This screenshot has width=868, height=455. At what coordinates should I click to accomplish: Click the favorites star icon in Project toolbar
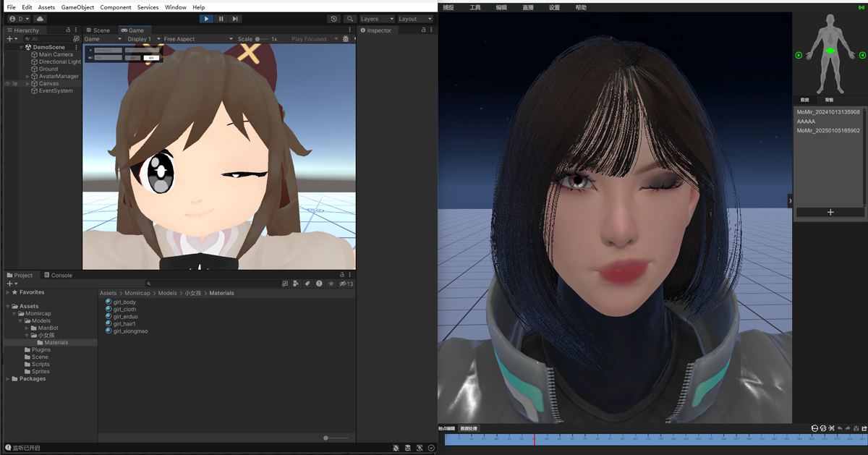(331, 284)
